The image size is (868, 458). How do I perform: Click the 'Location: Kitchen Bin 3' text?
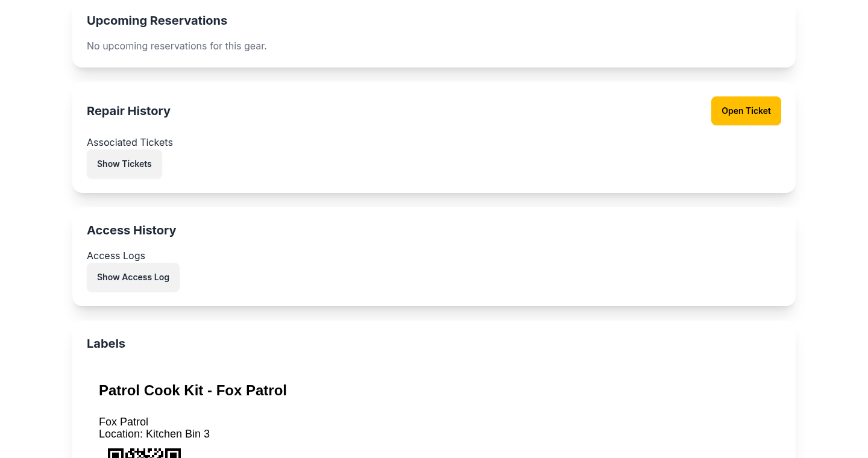pos(154,434)
